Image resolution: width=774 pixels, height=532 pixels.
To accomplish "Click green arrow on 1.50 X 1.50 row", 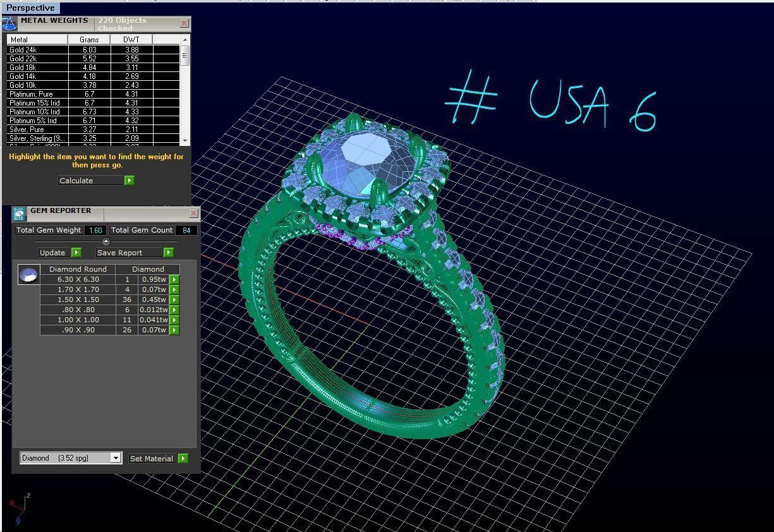I will click(174, 299).
